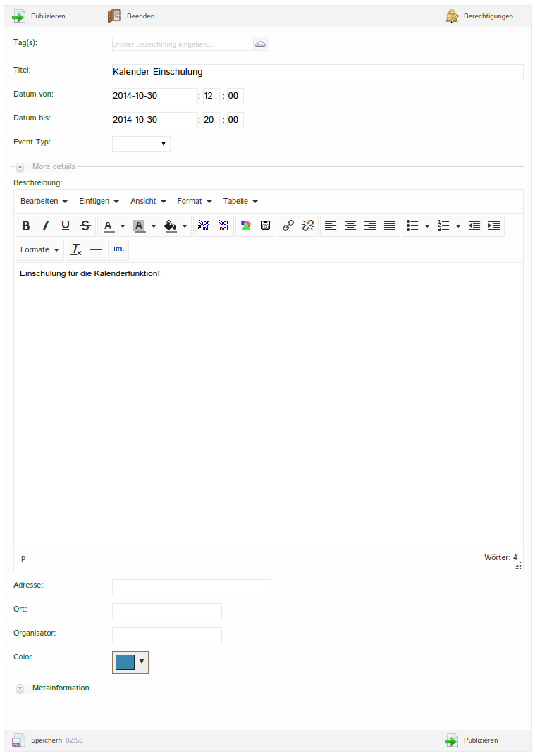Click the Datum von minutes field

235,96
